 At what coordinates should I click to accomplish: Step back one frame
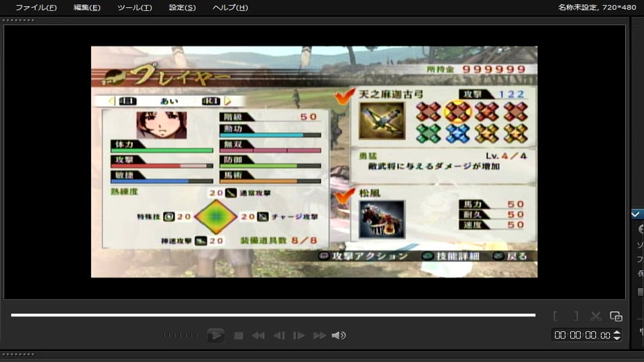click(x=279, y=336)
